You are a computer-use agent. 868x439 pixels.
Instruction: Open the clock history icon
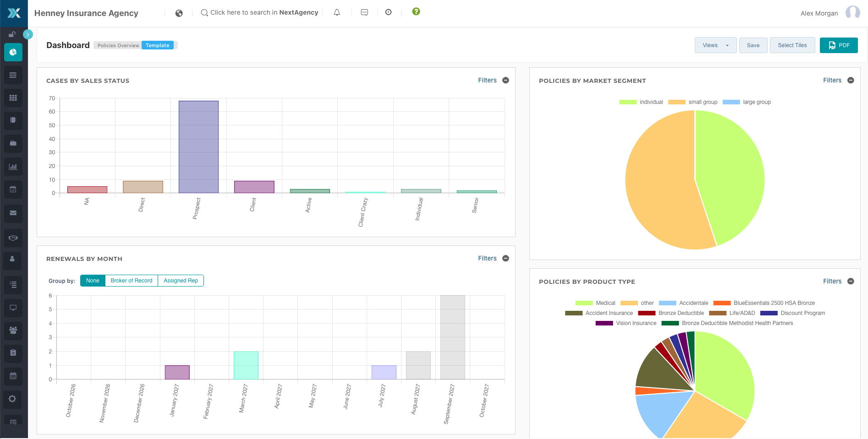point(388,12)
